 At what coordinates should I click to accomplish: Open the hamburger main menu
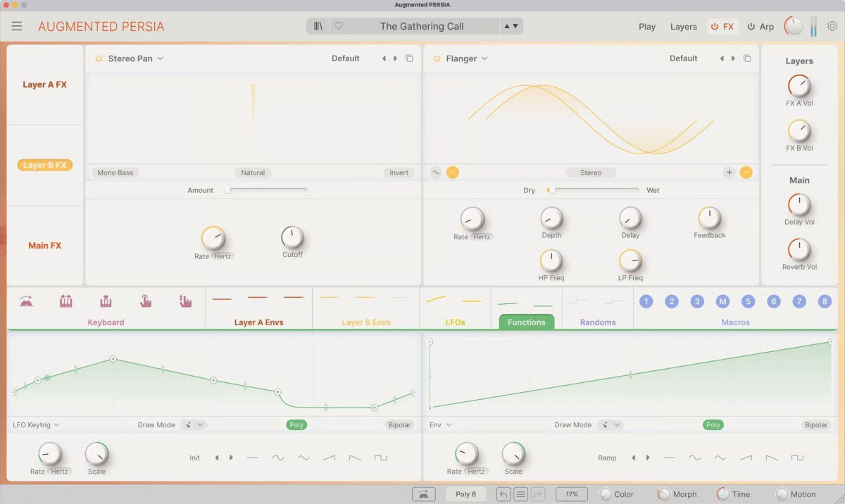pyautogui.click(x=17, y=27)
